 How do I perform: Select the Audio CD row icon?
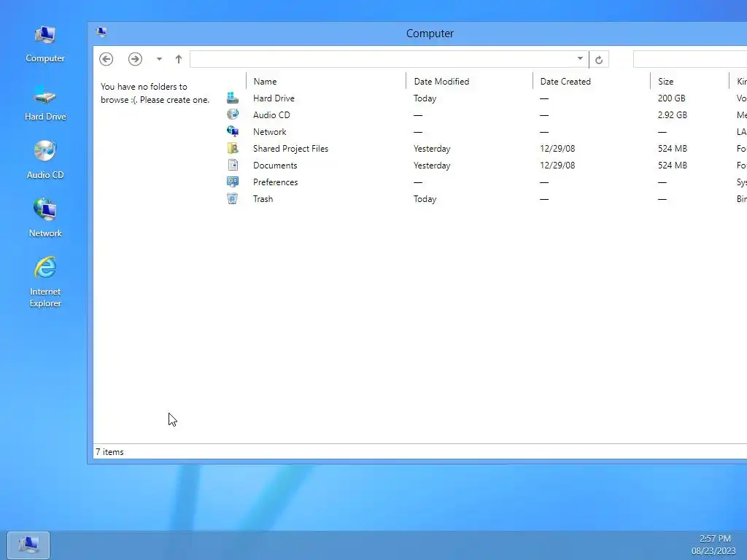click(233, 114)
